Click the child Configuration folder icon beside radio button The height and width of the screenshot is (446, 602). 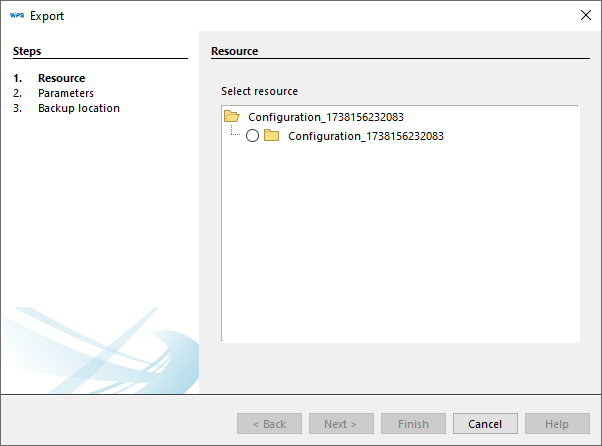point(271,136)
